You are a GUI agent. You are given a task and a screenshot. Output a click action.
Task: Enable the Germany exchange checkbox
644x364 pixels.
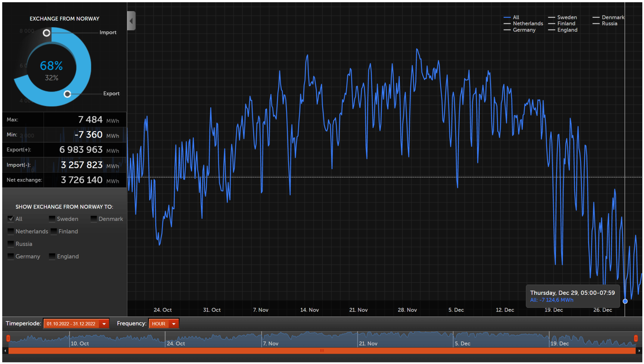[11, 257]
